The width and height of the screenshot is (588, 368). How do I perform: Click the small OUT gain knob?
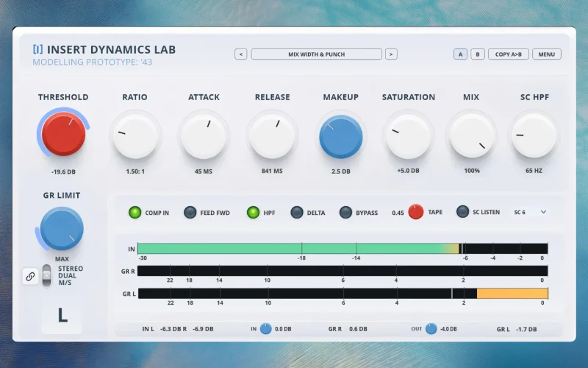(431, 328)
